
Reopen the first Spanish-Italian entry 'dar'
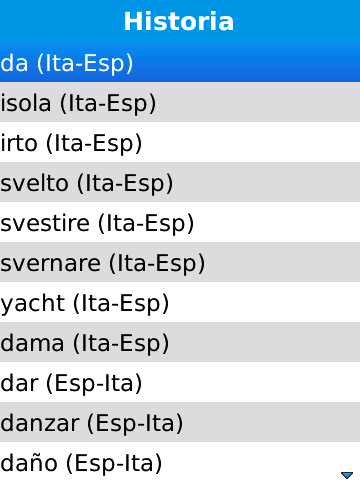click(x=180, y=382)
